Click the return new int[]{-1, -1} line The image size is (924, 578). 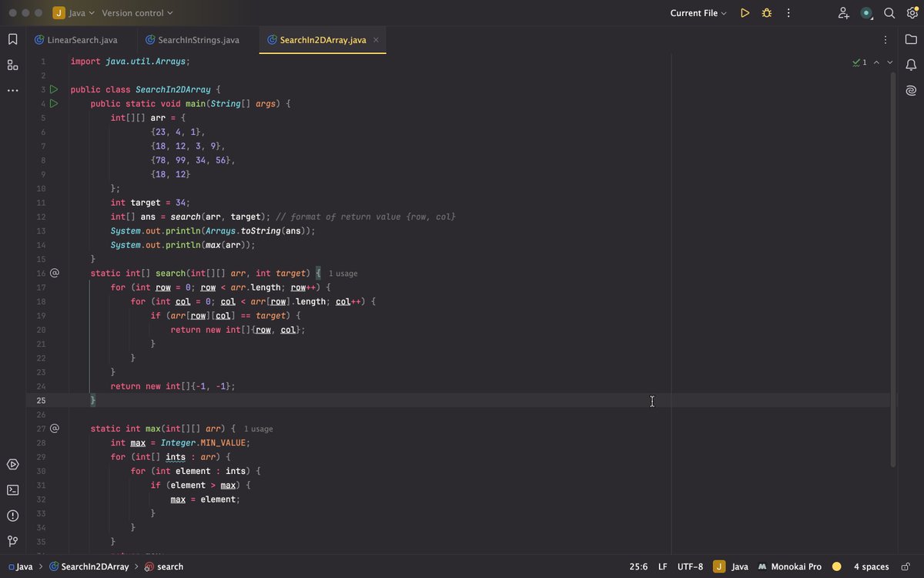coord(172,386)
